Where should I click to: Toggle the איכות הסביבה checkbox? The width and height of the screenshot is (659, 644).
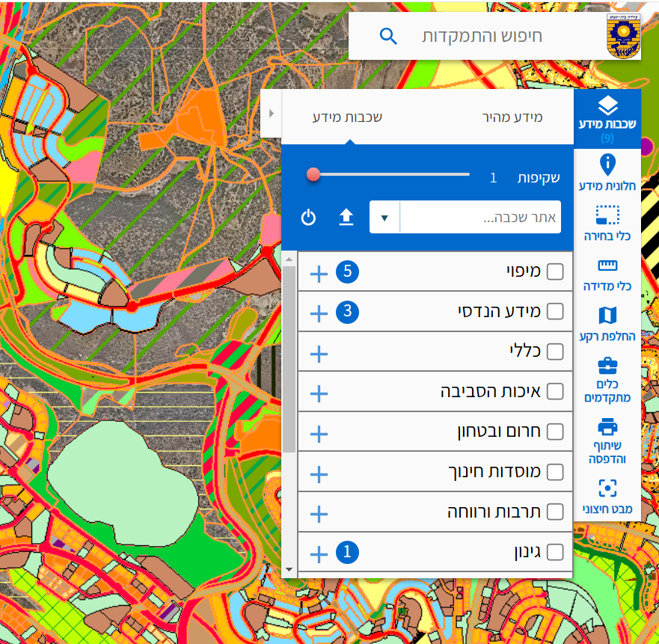[x=555, y=391]
